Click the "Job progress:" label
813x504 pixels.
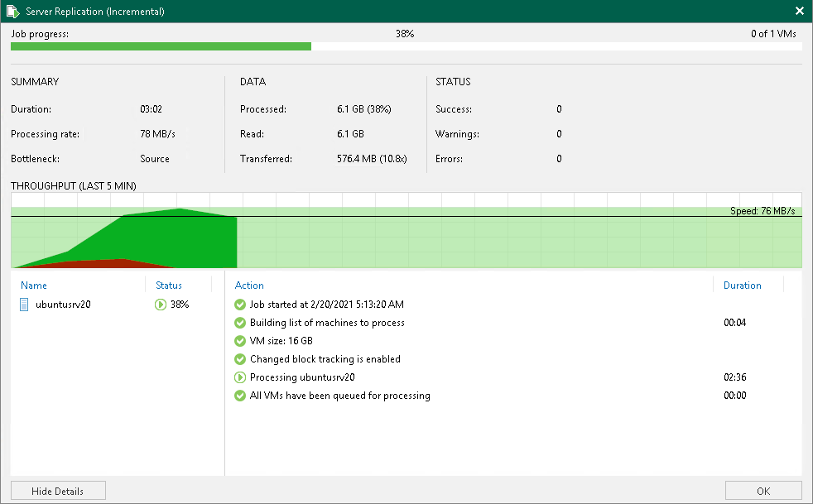(x=40, y=34)
